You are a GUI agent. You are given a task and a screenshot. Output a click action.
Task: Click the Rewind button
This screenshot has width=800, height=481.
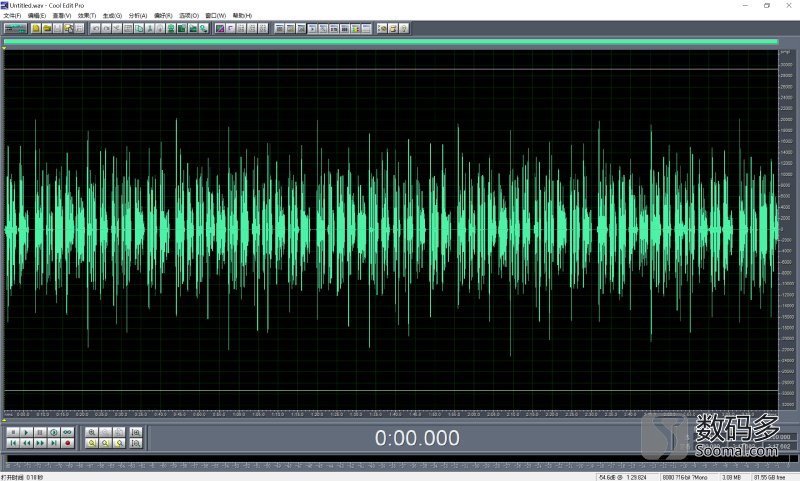26,443
